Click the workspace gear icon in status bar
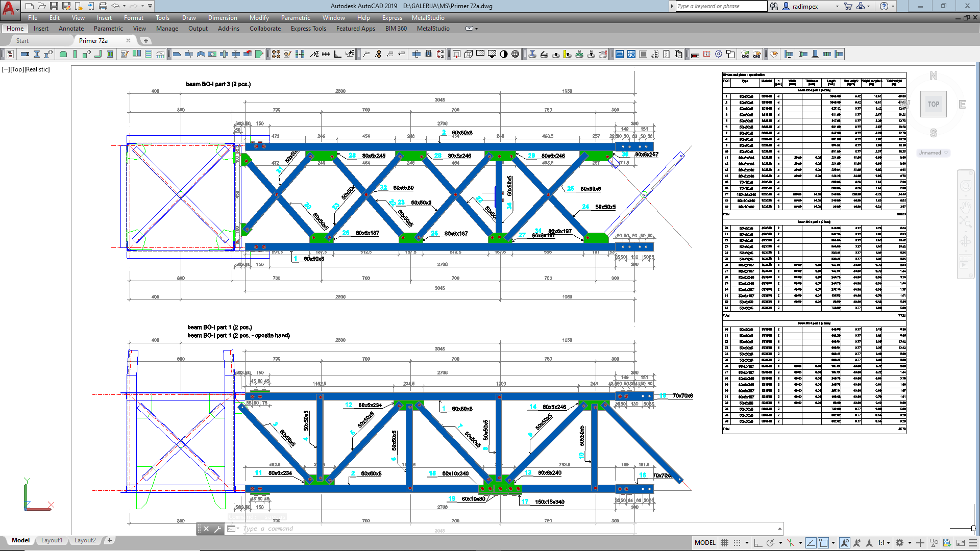This screenshot has width=980, height=551. [x=899, y=543]
